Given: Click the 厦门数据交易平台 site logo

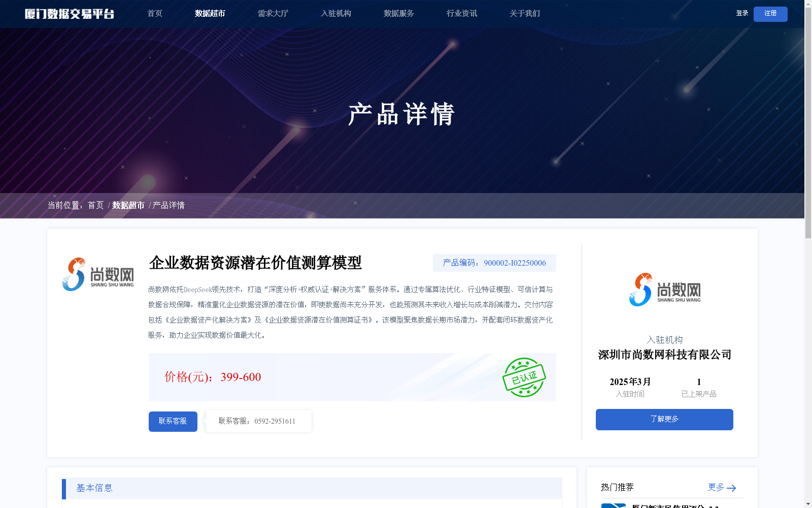Looking at the screenshot, I should click(70, 14).
